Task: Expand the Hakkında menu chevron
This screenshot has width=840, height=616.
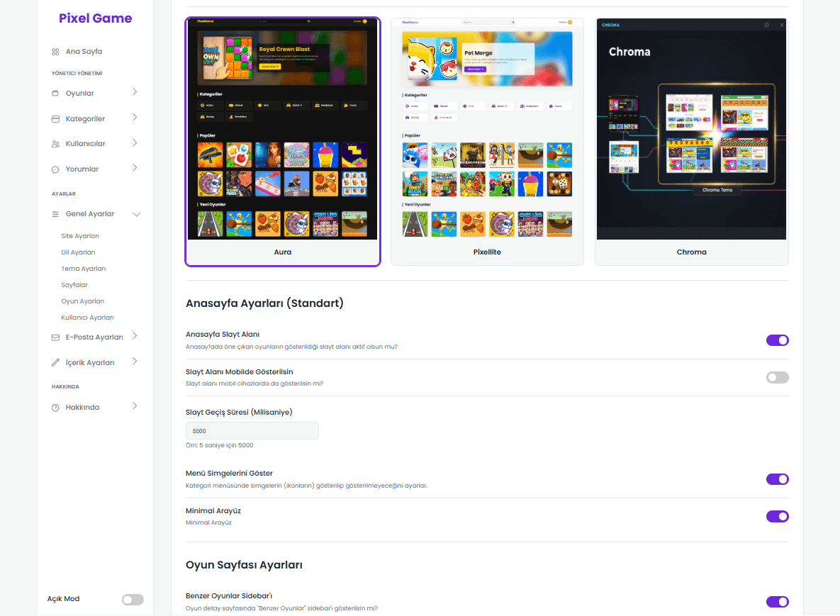Action: point(135,406)
